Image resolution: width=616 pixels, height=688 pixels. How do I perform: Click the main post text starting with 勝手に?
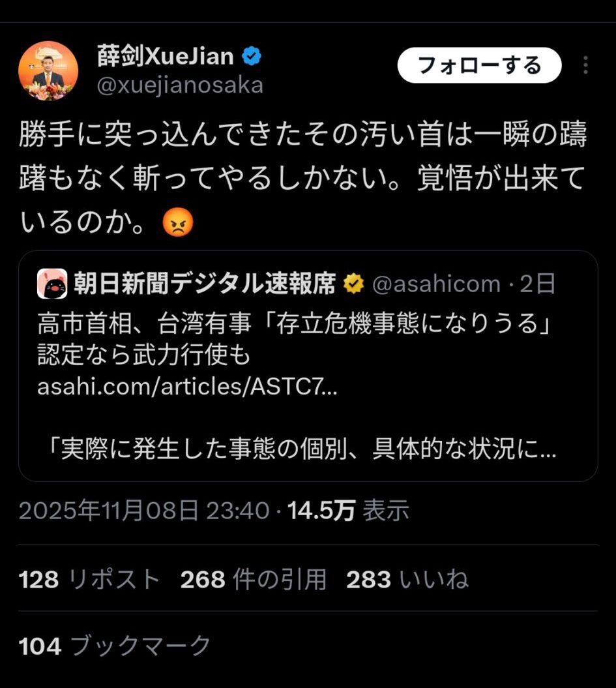302,178
